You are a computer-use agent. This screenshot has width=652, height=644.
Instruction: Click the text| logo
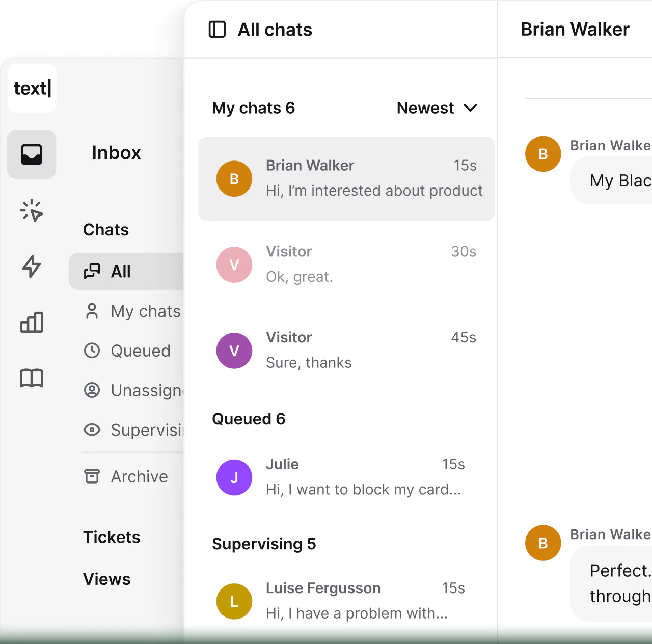[x=32, y=88]
